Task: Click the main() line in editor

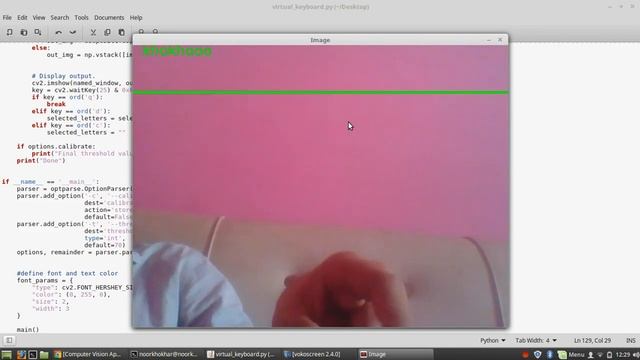Action: (x=28, y=329)
